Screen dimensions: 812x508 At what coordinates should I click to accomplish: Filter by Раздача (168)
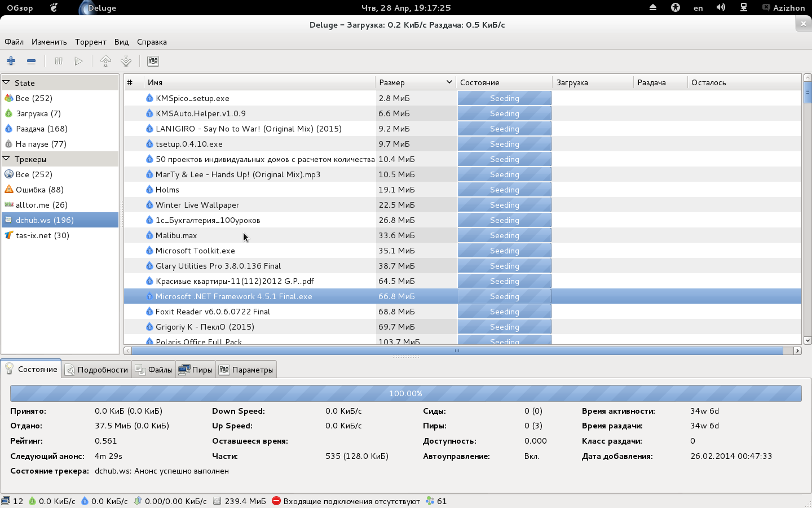pyautogui.click(x=60, y=129)
